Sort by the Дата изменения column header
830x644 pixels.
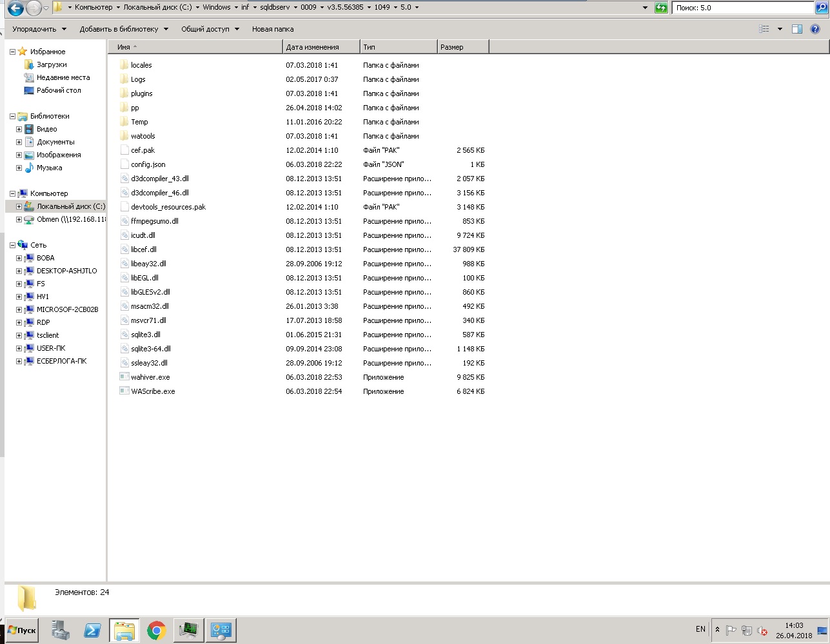[321, 47]
